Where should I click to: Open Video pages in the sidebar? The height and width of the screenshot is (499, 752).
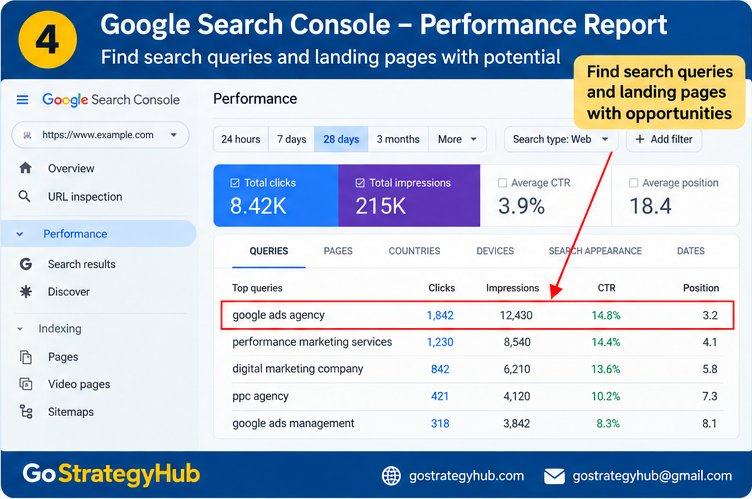79,384
